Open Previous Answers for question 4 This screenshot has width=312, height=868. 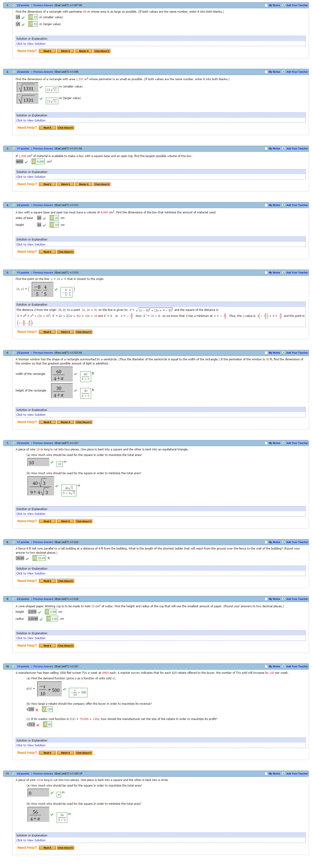pos(43,205)
